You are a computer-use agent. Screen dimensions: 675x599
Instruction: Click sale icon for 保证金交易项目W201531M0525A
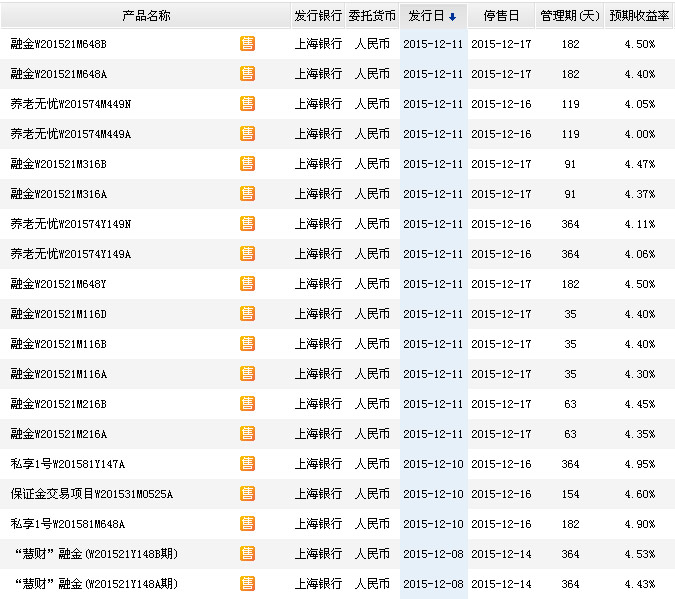coord(248,493)
